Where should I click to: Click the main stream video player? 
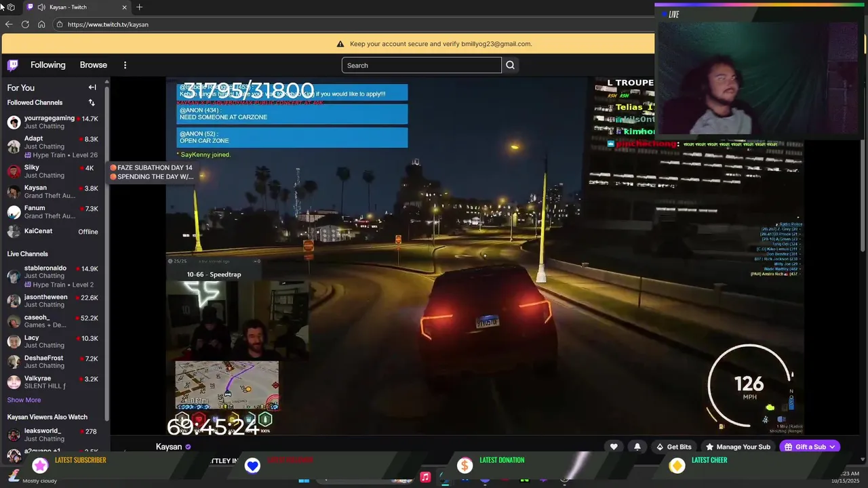tap(485, 255)
